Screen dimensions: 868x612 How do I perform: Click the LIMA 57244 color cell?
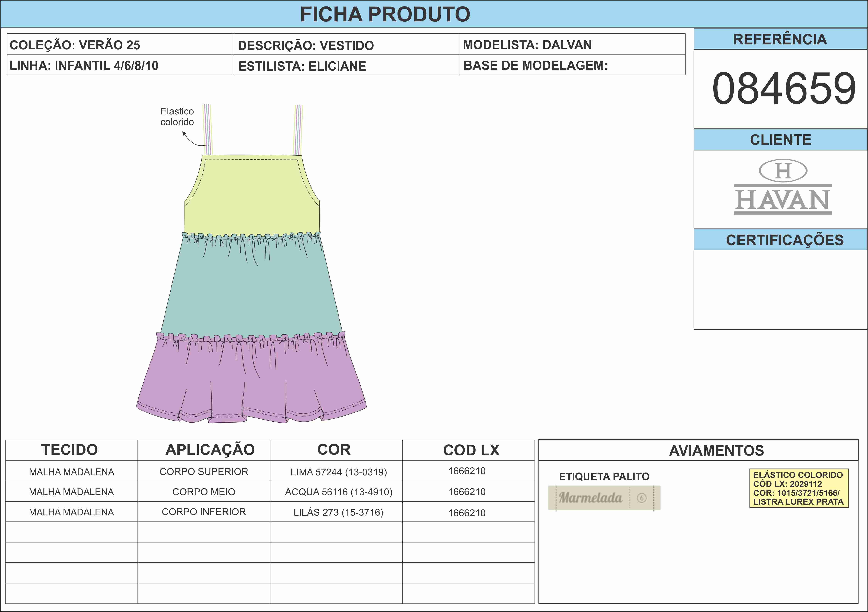click(338, 472)
